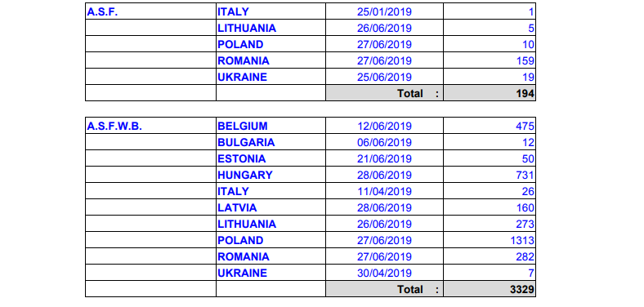Screen dimensions: 644x307
Task: Select the A.S.F.W.B. disease label
Action: 114,127
